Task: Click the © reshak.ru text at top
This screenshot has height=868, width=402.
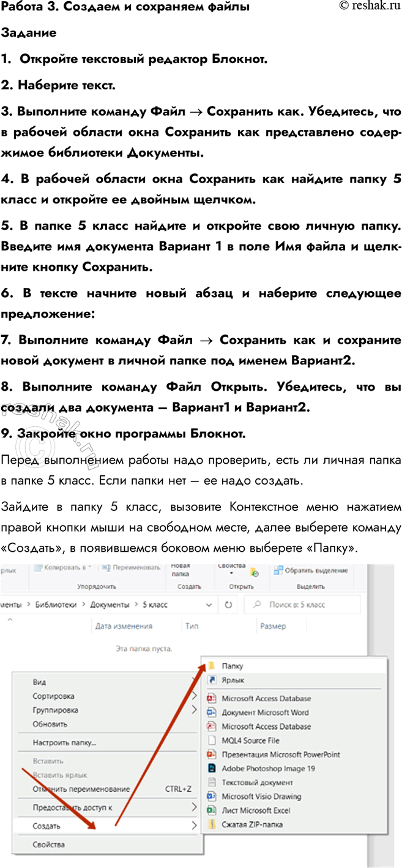Action: point(370,6)
